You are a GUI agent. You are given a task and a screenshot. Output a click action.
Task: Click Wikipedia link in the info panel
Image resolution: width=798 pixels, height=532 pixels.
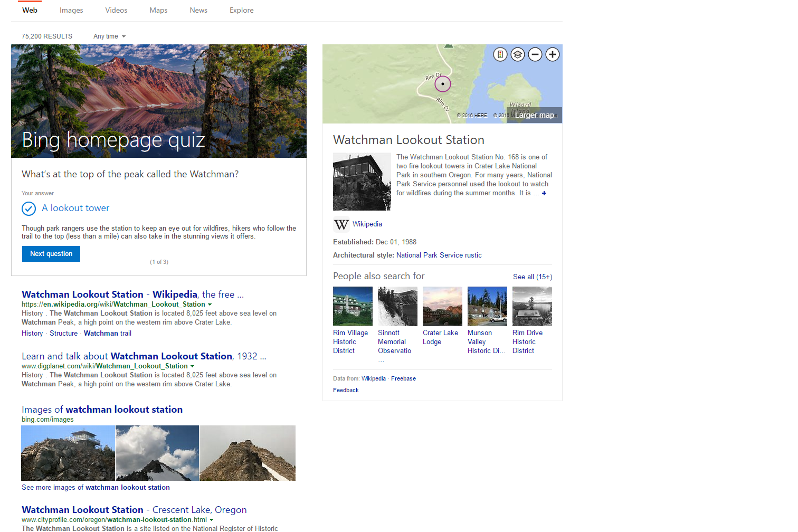(367, 224)
